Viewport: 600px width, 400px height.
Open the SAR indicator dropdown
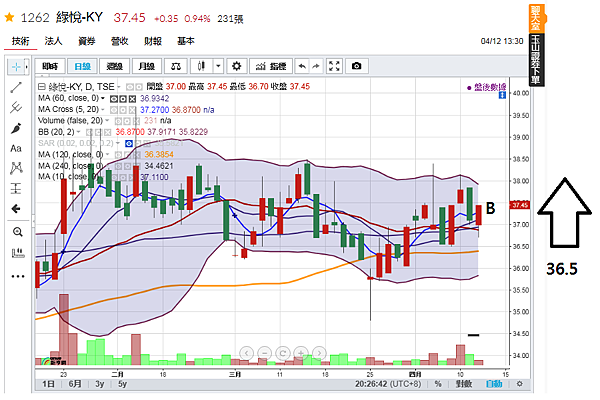coord(118,144)
